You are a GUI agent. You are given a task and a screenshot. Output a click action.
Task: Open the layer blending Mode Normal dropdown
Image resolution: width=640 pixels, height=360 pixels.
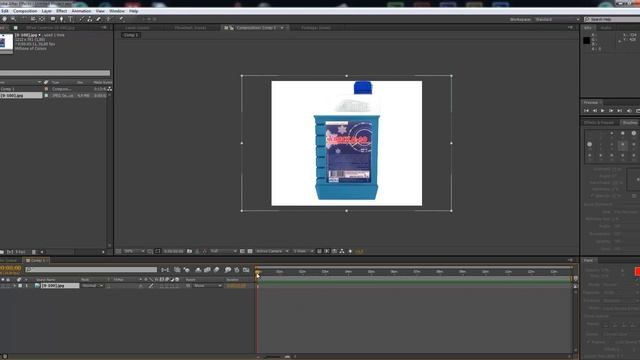[x=92, y=286]
